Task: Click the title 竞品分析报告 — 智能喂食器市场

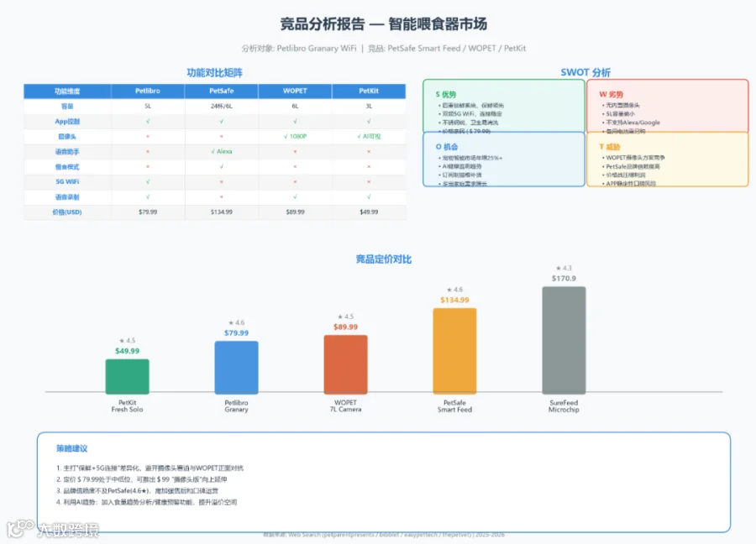Action: [x=383, y=24]
